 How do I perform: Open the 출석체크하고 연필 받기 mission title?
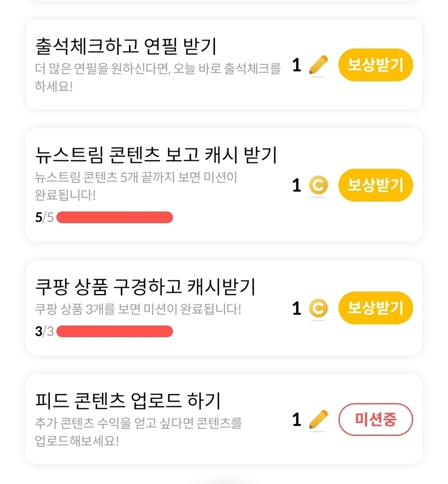125,46
